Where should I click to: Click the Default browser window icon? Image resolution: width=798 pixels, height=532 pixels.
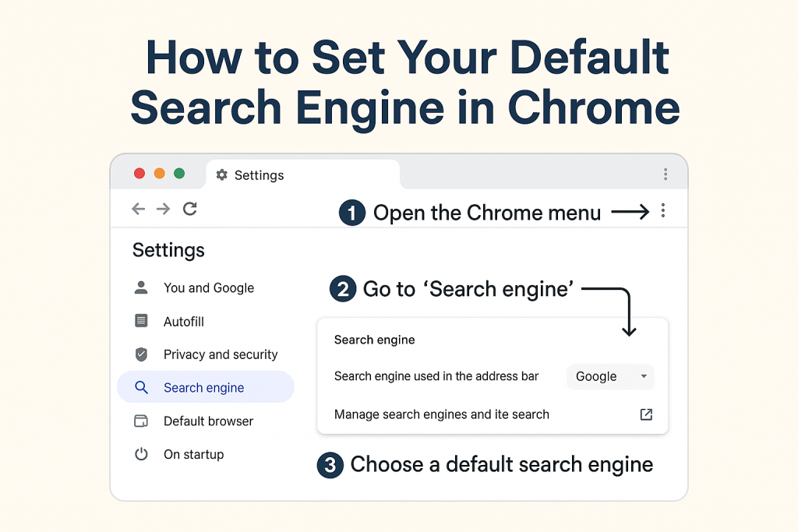141,421
